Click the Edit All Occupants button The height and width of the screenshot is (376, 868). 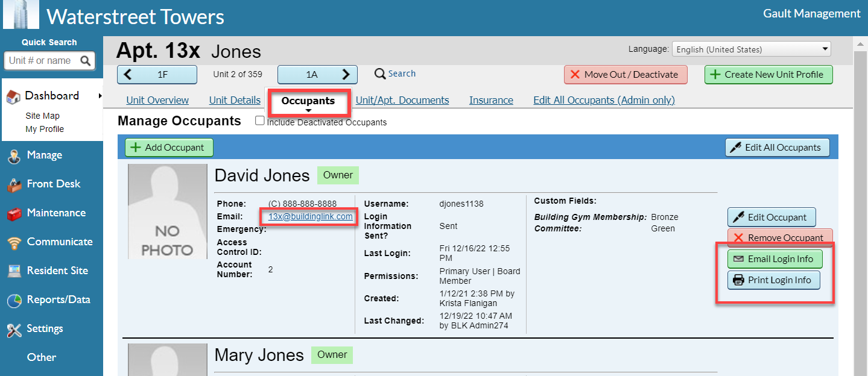click(x=778, y=148)
